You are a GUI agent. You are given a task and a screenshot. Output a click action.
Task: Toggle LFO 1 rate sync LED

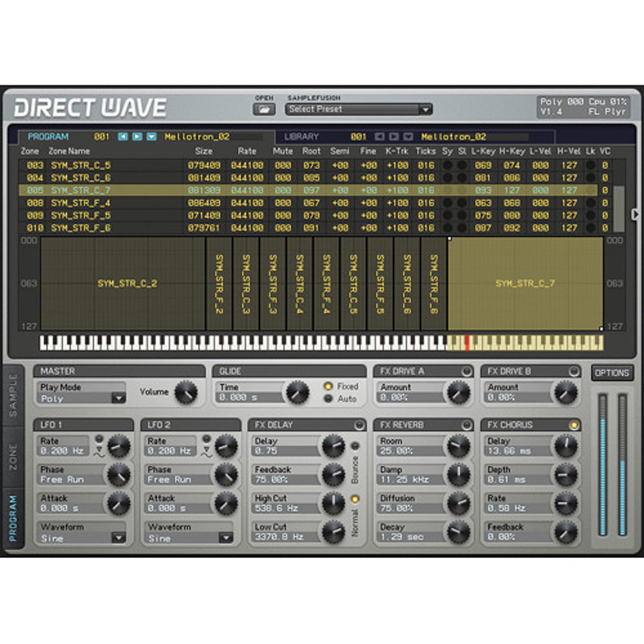99,438
